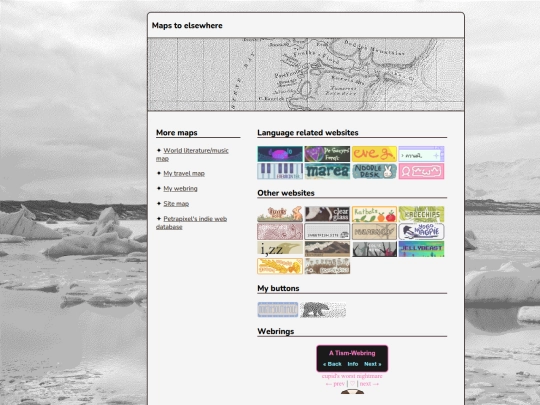Go to next in cupid's webring
The height and width of the screenshot is (405, 540).
click(x=369, y=384)
